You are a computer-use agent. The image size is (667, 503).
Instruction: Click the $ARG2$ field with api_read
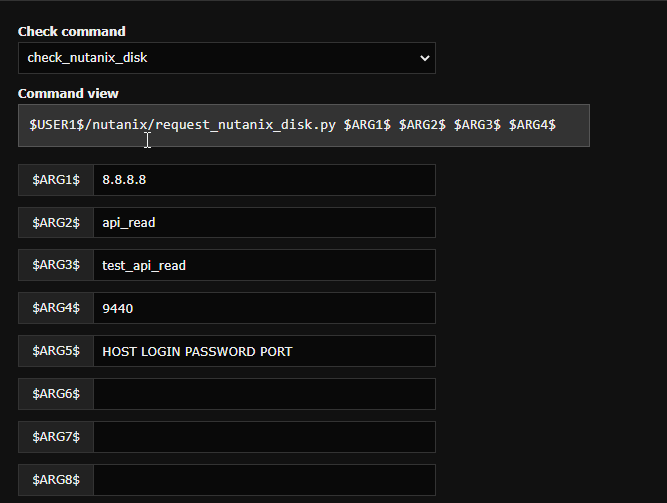pyautogui.click(x=265, y=223)
